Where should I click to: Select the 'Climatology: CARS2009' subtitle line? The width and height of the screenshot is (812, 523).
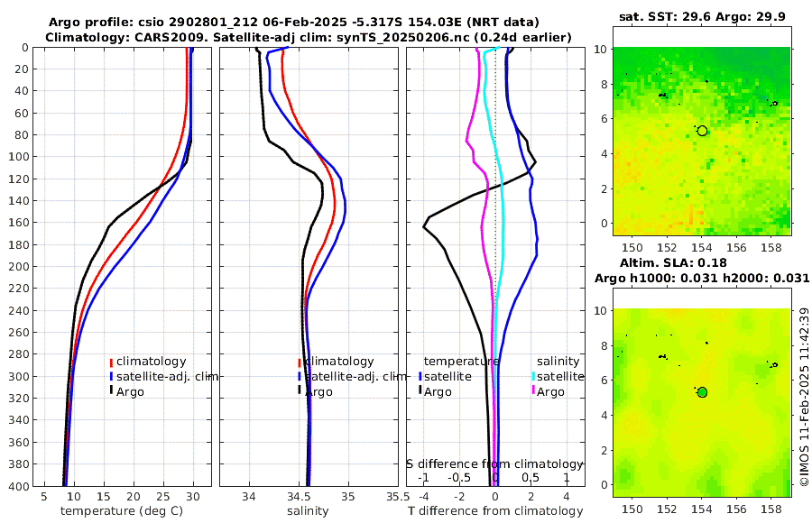tap(309, 37)
